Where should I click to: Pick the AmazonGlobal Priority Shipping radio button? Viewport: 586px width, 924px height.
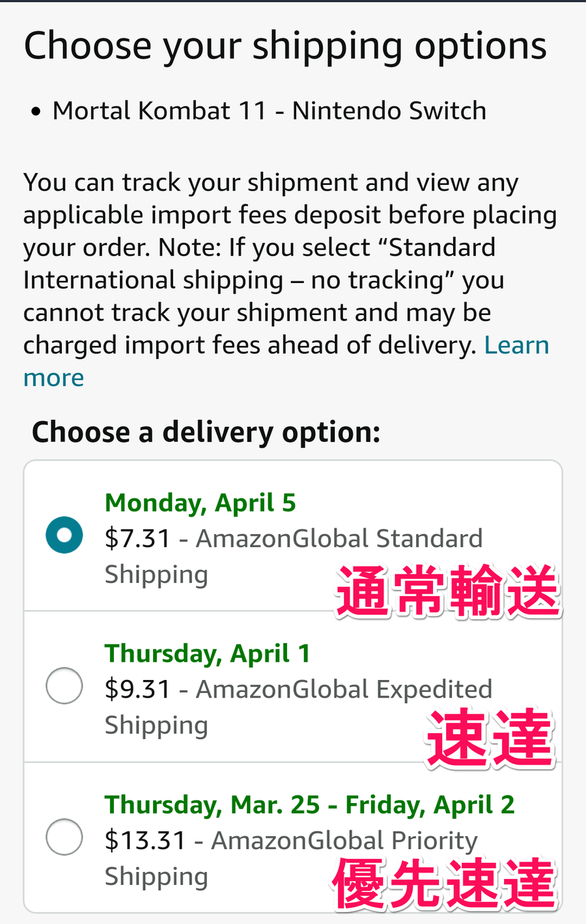point(64,836)
